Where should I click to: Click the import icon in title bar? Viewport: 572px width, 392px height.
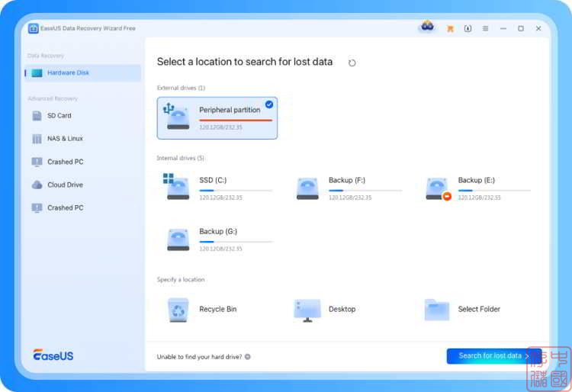click(468, 29)
